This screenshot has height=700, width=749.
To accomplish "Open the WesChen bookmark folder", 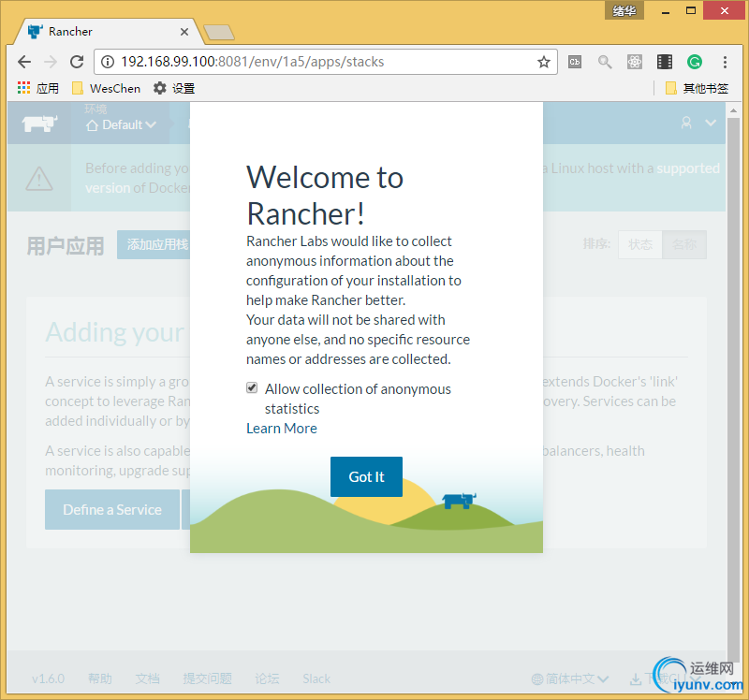I will point(106,88).
